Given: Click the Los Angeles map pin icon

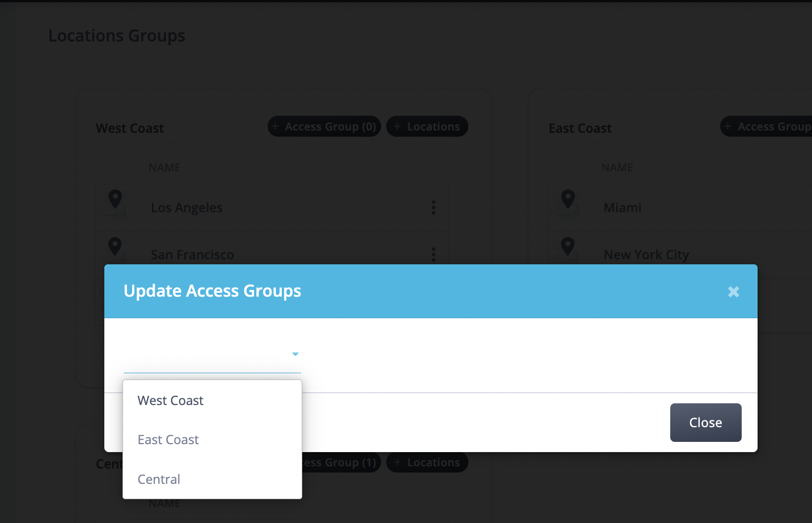Looking at the screenshot, I should (x=115, y=200).
